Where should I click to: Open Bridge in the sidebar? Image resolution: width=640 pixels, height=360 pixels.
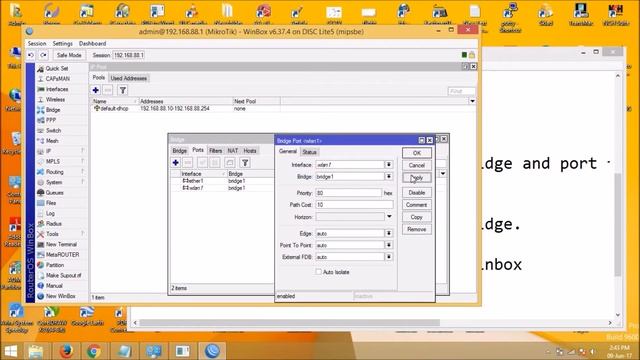click(x=53, y=110)
